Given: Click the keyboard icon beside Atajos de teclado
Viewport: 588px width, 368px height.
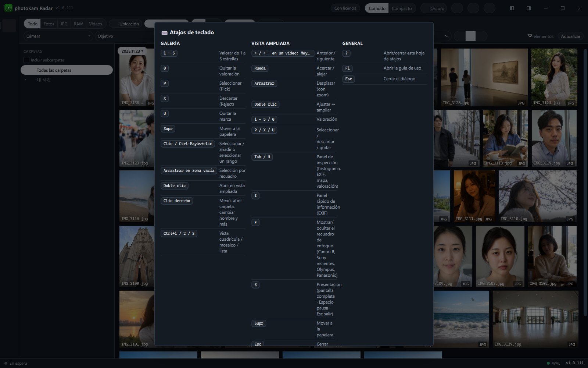Looking at the screenshot, I should [165, 33].
